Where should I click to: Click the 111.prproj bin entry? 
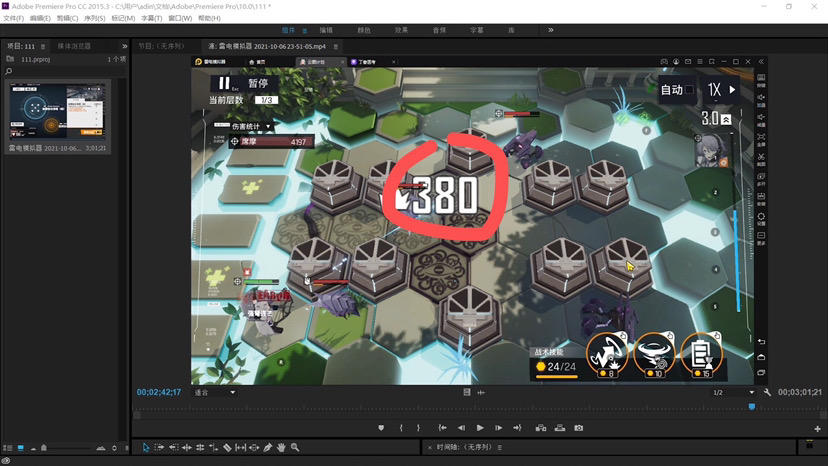(x=35, y=59)
